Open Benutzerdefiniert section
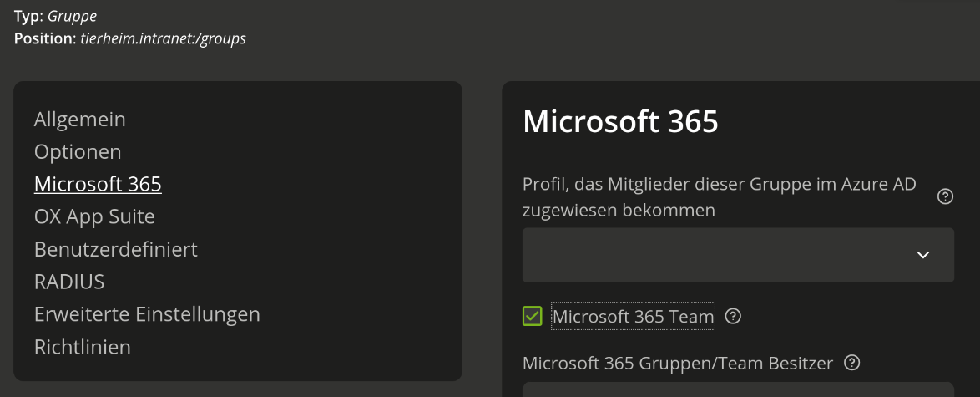The image size is (980, 397). (116, 249)
